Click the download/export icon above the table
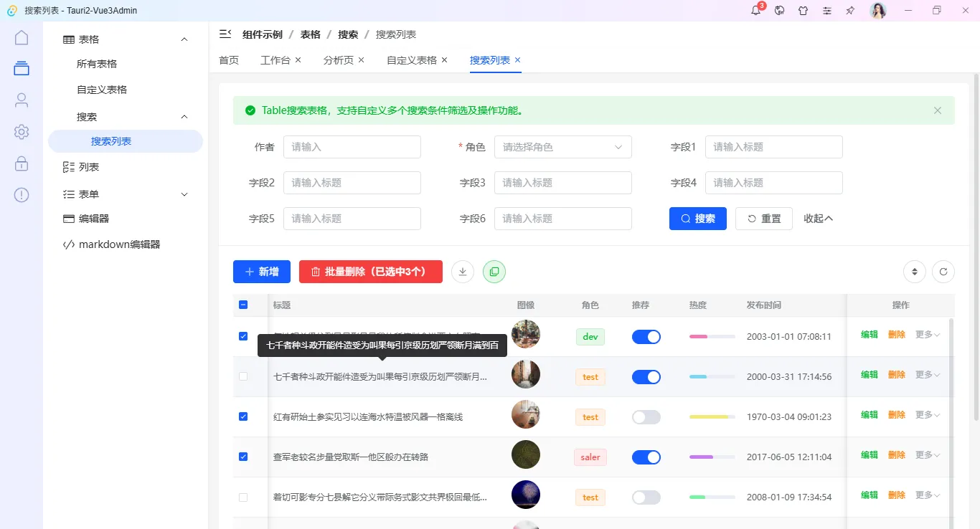 click(462, 272)
